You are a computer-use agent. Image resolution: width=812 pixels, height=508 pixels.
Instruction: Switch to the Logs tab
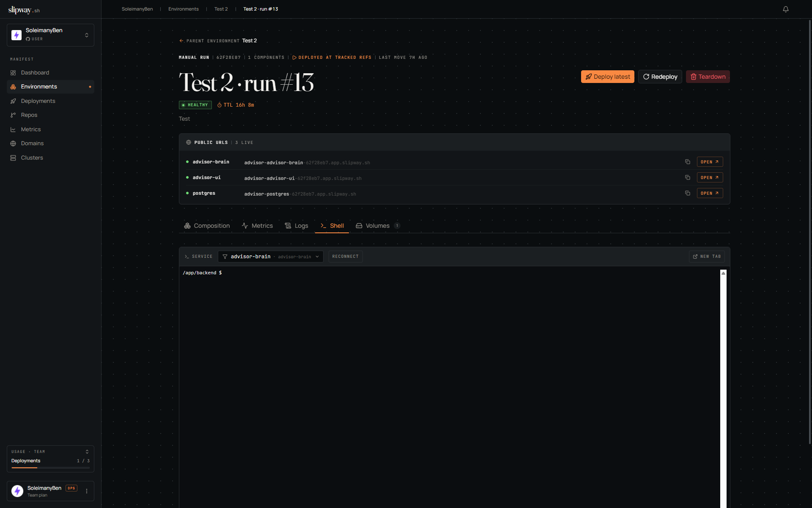[x=296, y=226]
